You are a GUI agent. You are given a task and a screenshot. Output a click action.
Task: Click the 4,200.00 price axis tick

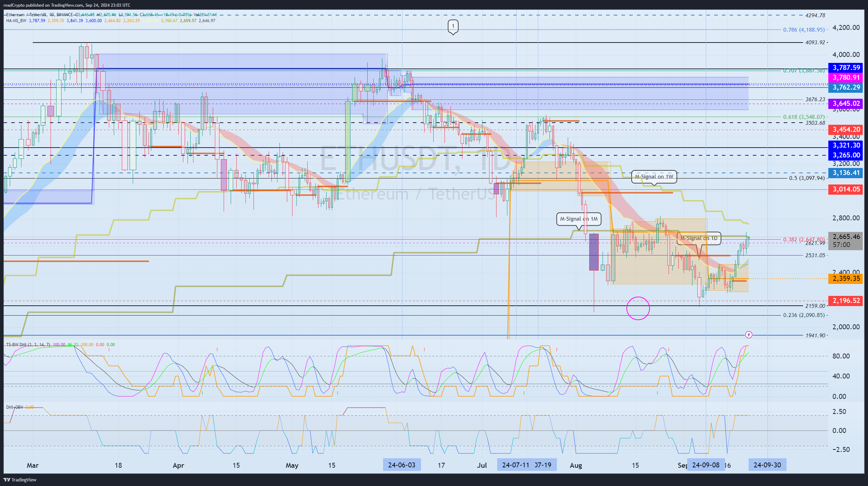[x=846, y=28]
